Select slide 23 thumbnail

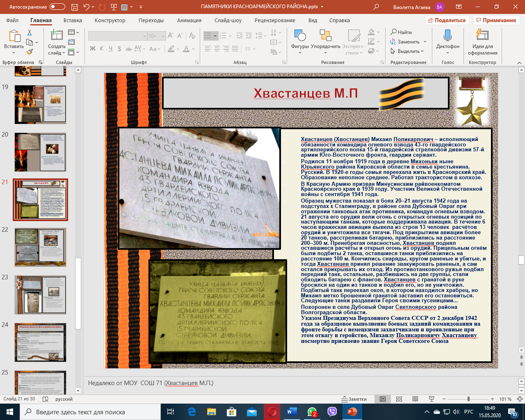coord(40,294)
